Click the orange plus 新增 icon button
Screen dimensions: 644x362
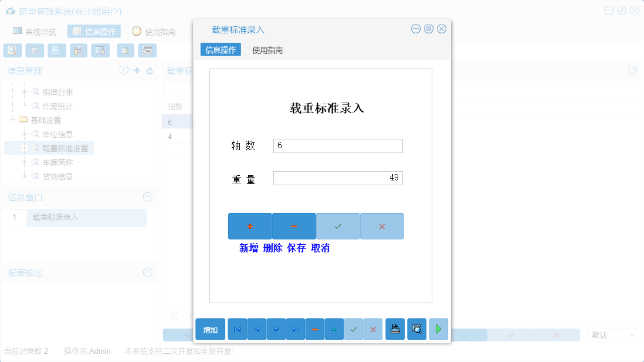(x=249, y=226)
